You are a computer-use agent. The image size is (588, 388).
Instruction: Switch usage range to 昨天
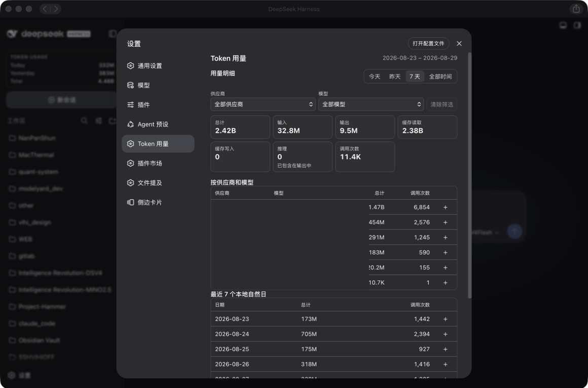click(395, 76)
